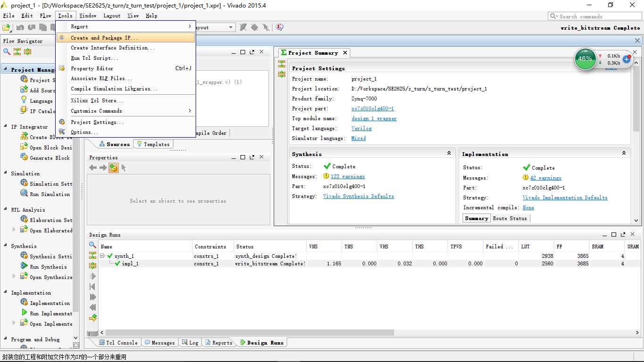Screen dimensions: 644x362
Task: Select the impl_1 run row
Action: [x=369, y=263]
